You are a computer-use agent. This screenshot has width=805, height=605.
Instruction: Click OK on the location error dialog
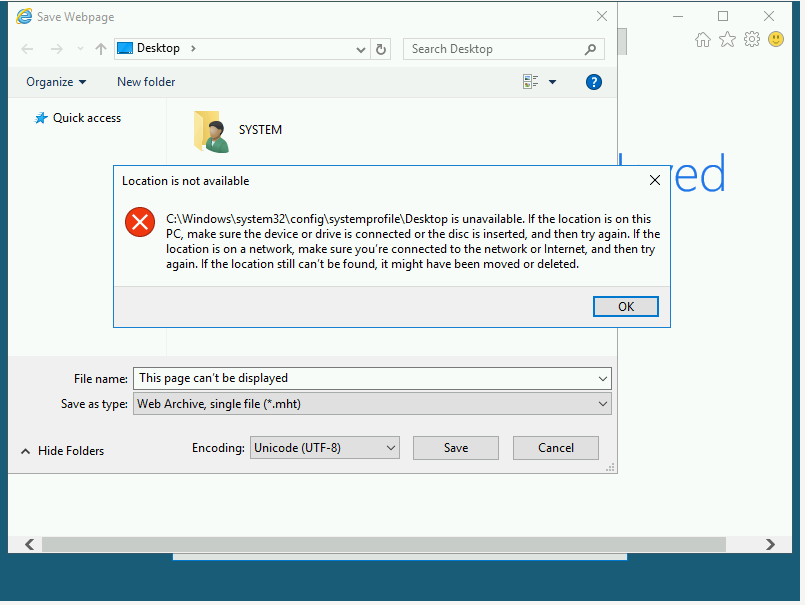(x=625, y=306)
